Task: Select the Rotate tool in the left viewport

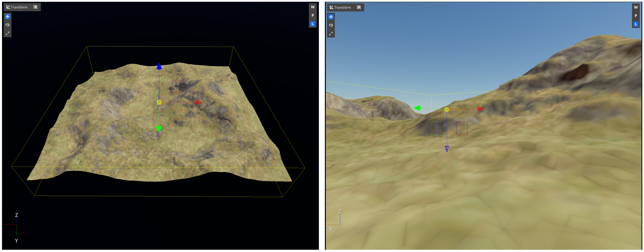Action: point(8,25)
